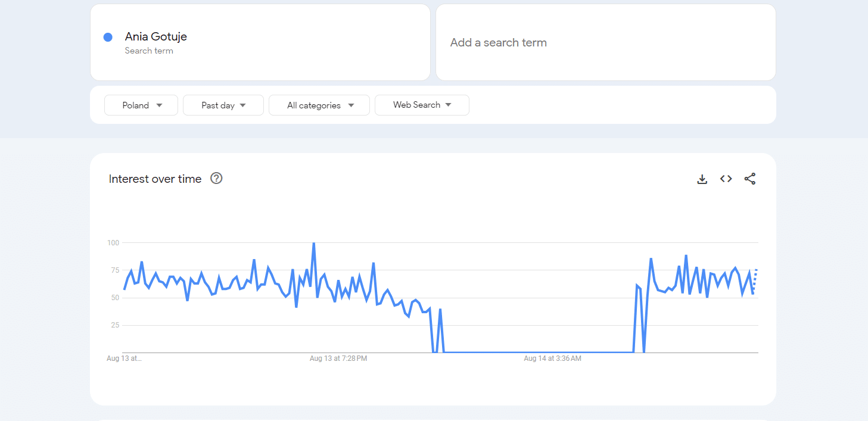The image size is (868, 421).
Task: Download the Interest over time CSV
Action: click(702, 179)
